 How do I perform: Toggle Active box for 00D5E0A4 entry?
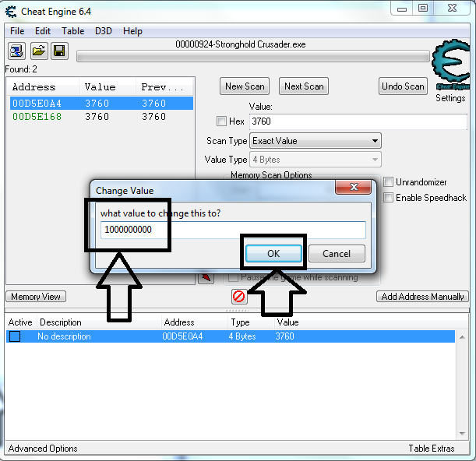click(15, 336)
